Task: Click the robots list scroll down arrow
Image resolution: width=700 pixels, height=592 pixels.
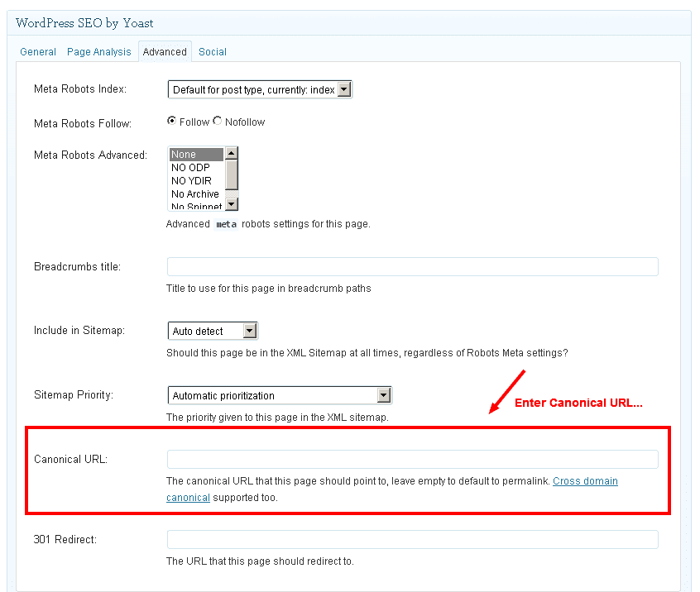Action: pos(231,204)
